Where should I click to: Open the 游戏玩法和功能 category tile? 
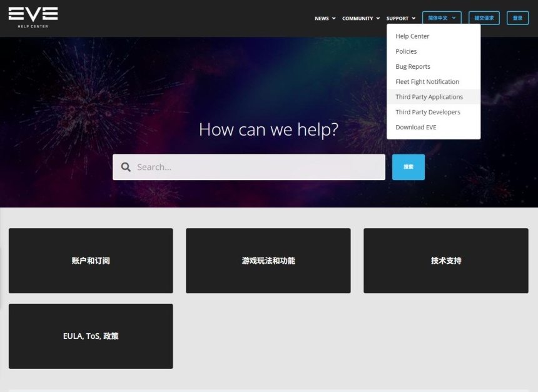point(268,261)
